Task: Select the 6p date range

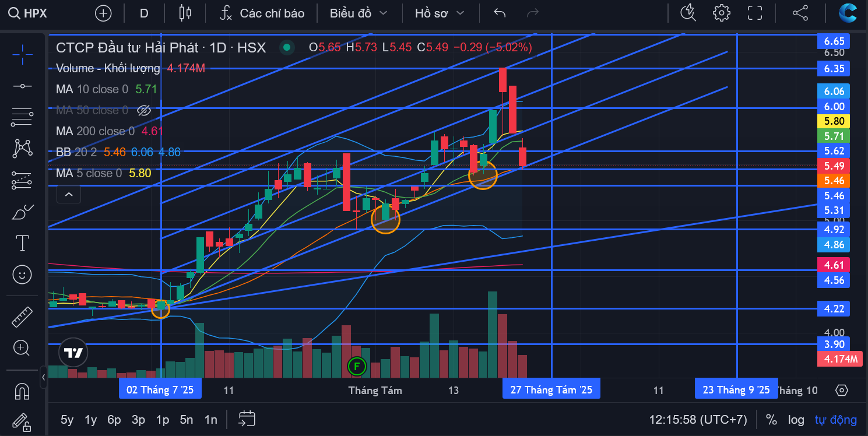Action: 114,420
